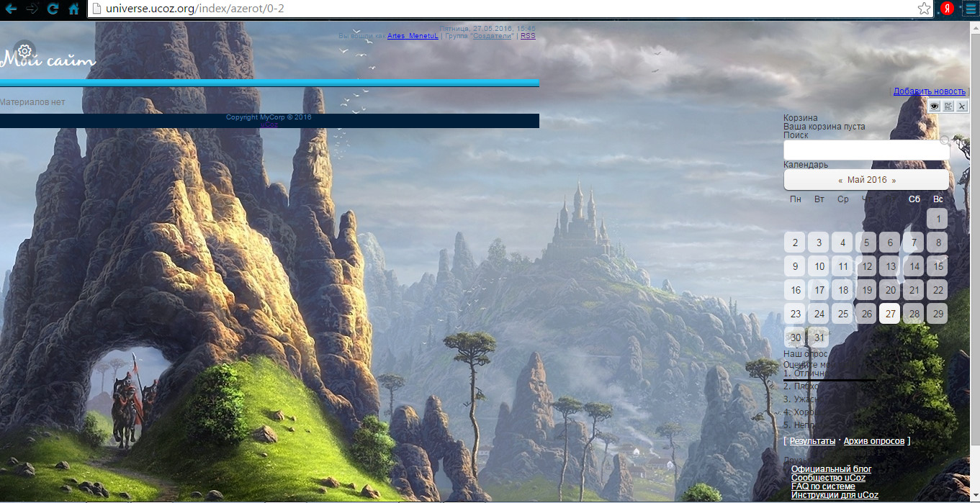Select day 10 in the calendar
This screenshot has width=980, height=503.
click(x=819, y=266)
